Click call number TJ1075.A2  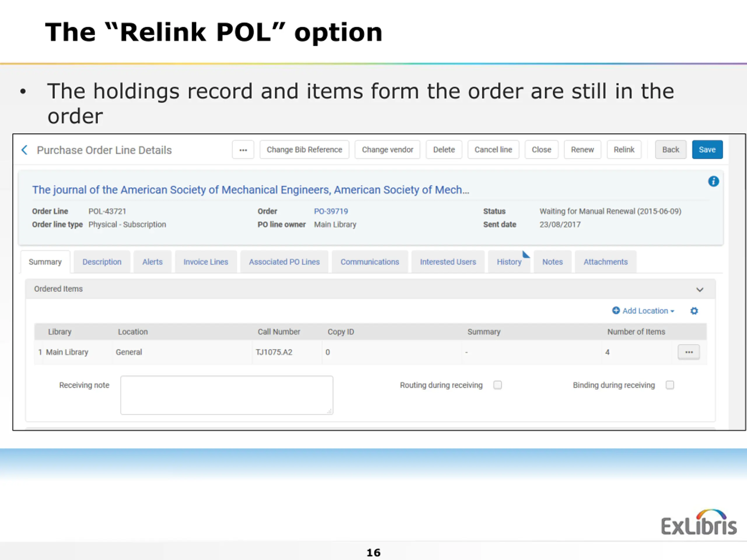tap(274, 352)
